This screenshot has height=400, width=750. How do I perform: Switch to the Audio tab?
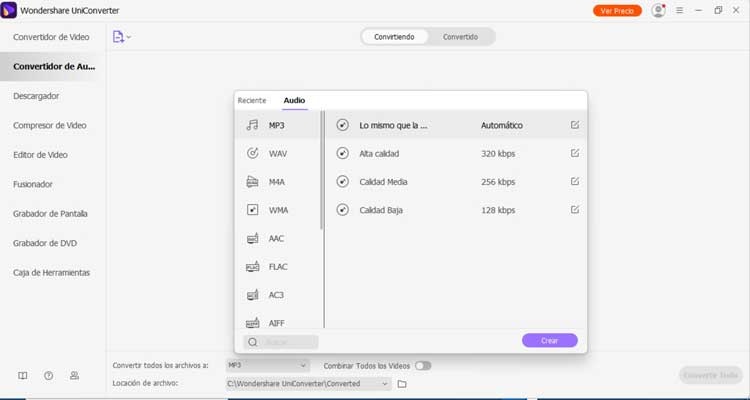[294, 100]
